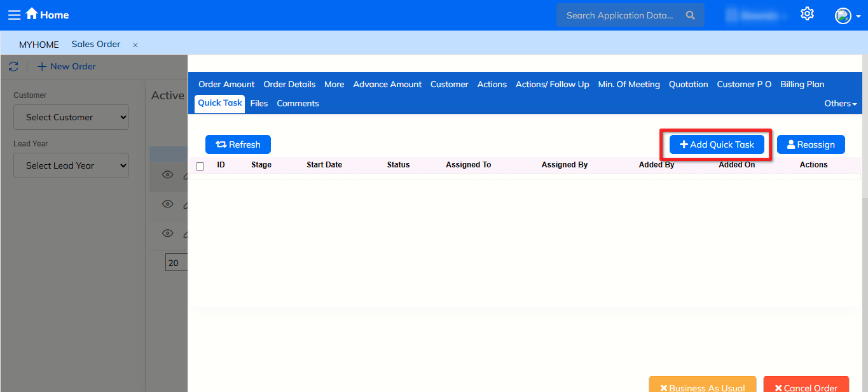Expand the Select Lead Year dropdown
868x392 pixels.
(x=71, y=165)
